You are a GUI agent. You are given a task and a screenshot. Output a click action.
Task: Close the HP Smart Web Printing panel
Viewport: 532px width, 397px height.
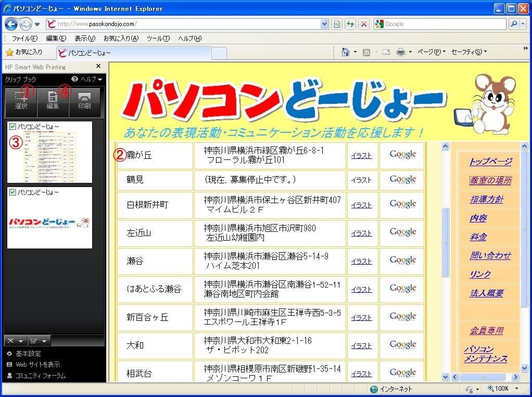point(98,67)
